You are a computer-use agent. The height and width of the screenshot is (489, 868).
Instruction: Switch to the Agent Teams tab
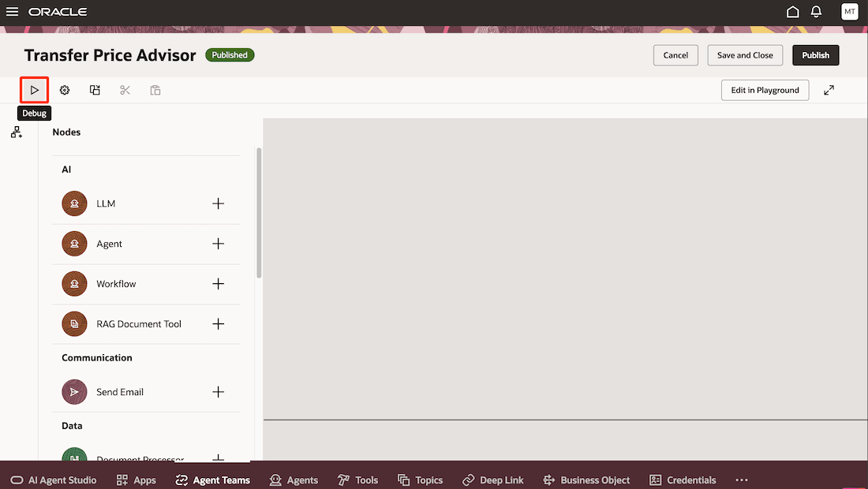[213, 480]
